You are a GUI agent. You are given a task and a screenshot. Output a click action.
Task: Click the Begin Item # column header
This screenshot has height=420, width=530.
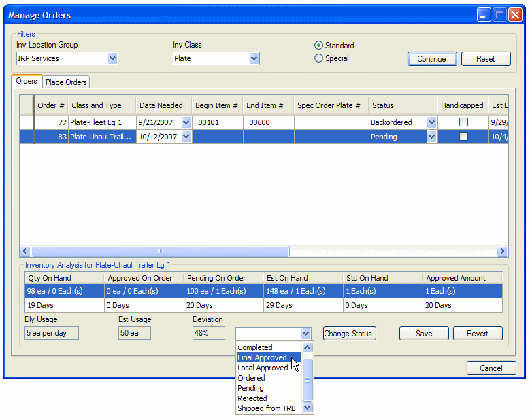[217, 105]
